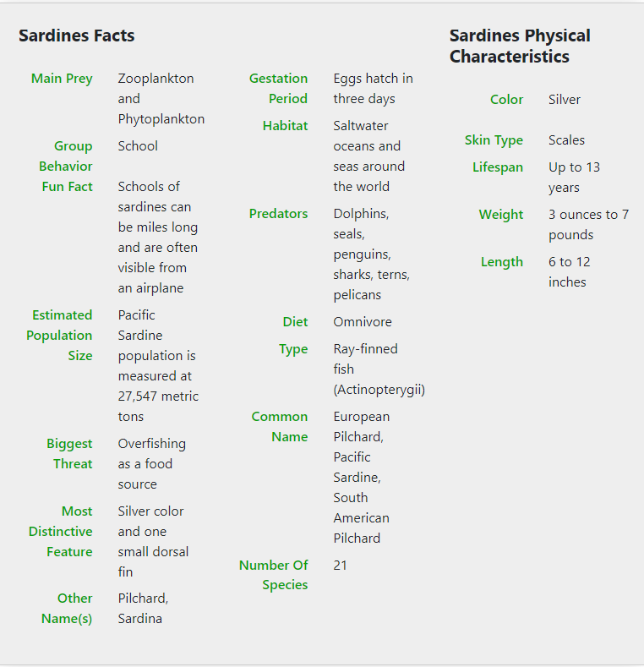
Task: Select the Fun Fact label
Action: [67, 187]
